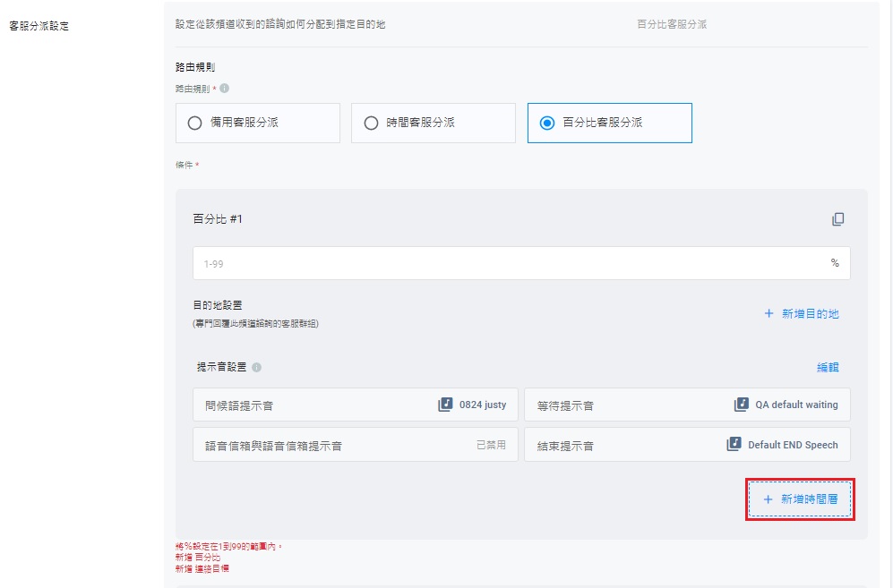This screenshot has height=588, width=893.
Task: Click the red 新增 百分比 error text
Action: coord(198,558)
